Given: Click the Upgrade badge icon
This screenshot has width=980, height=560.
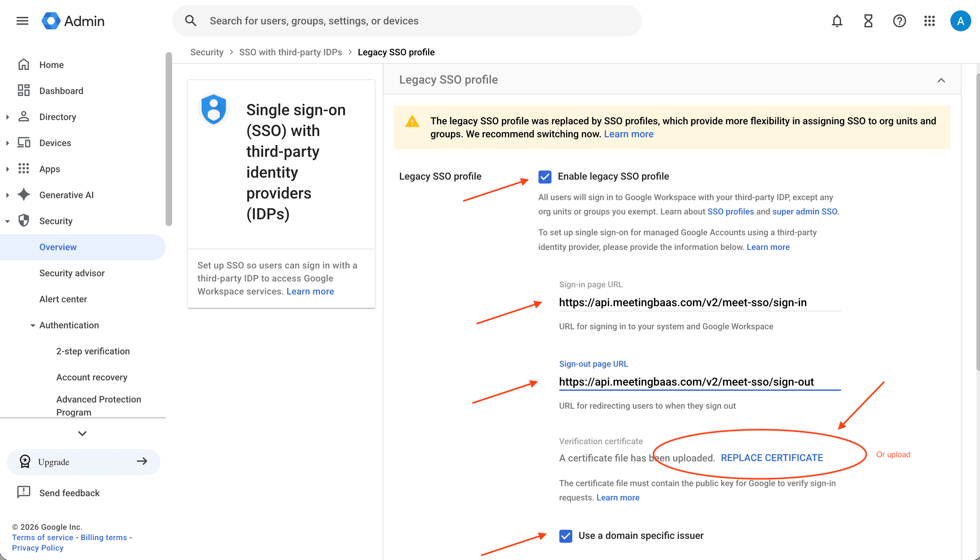Looking at the screenshot, I should point(25,461).
